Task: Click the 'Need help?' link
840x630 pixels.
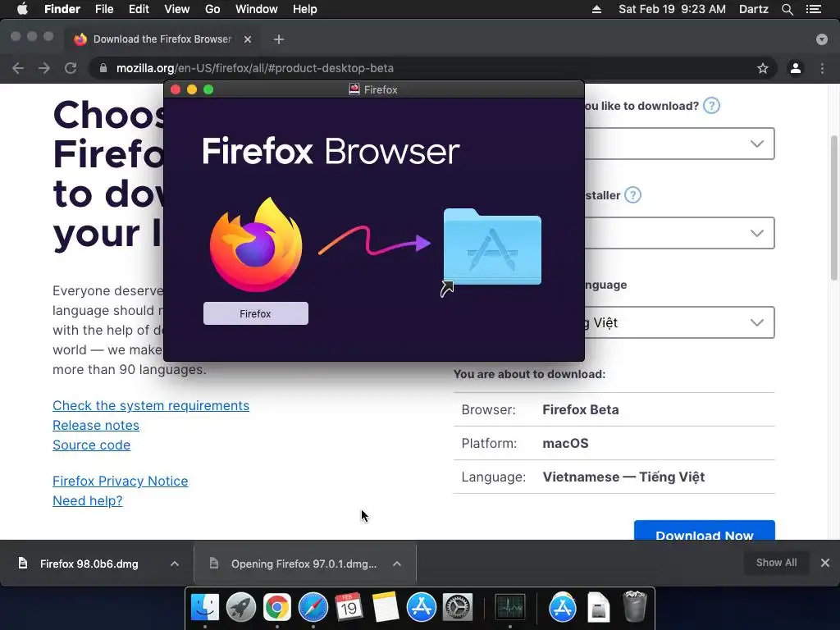Action: point(87,501)
